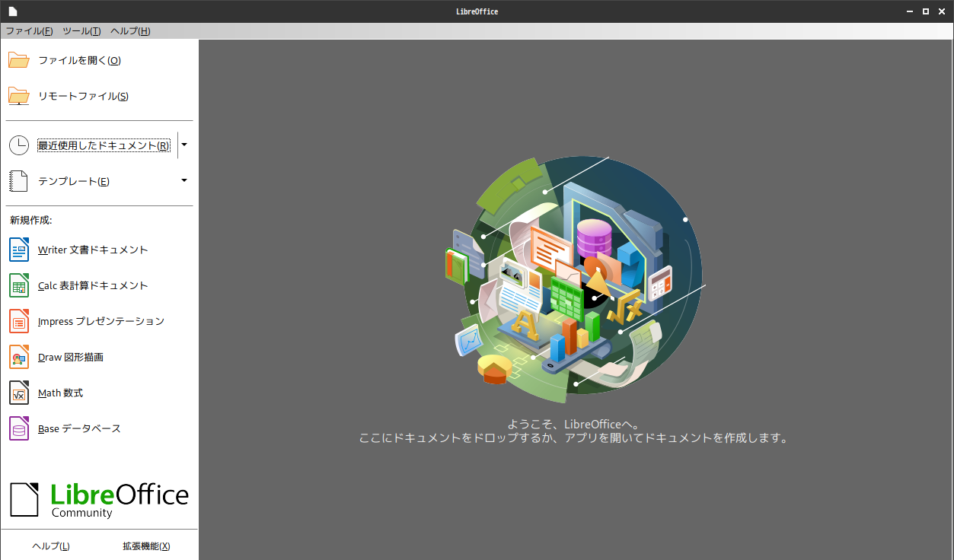Screen dimensions: 954x560
Task: Click the LibreOffice welcome illustration
Action: 576,281
